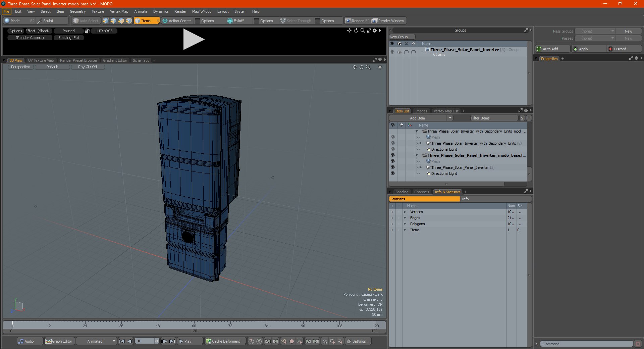Click the 3D viewport rotate icon
This screenshot has width=644, height=349.
tap(361, 67)
